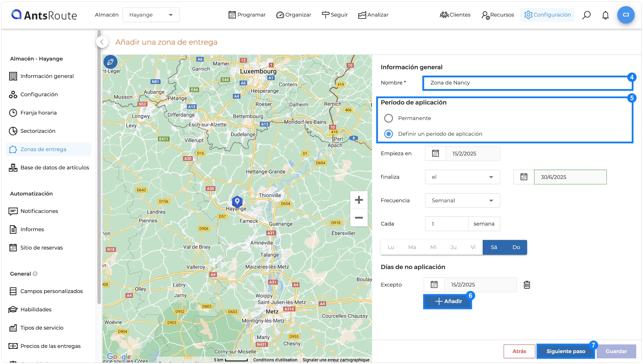The image size is (643, 364).
Task: Open the Organizar menu
Action: click(293, 15)
